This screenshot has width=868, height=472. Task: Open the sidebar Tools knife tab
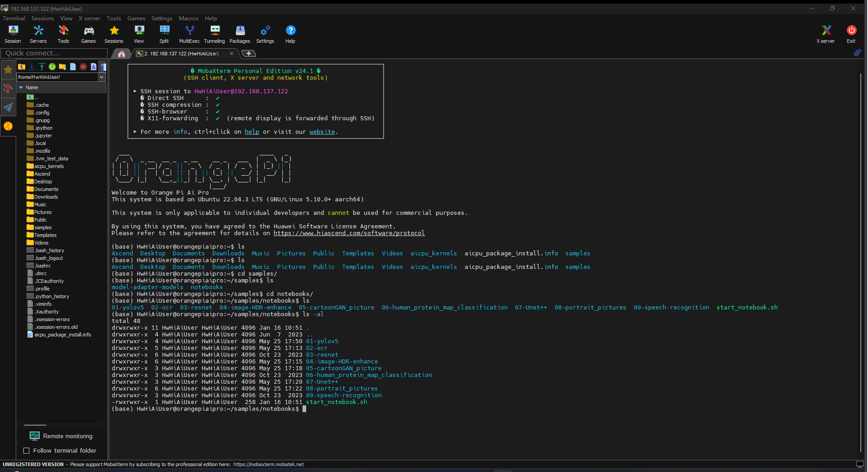[8, 88]
